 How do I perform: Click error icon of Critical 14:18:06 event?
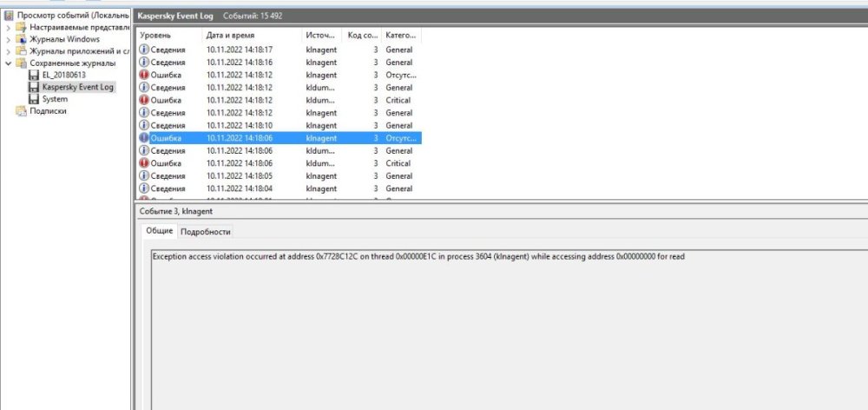pyautogui.click(x=144, y=163)
